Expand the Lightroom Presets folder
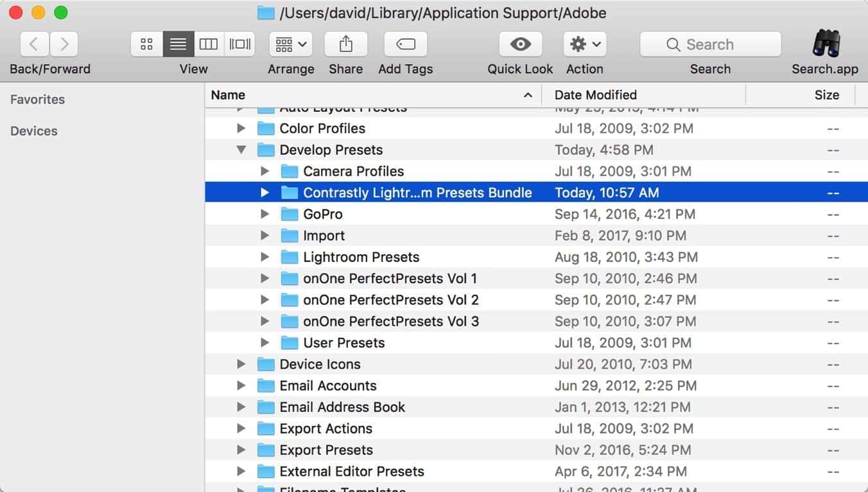This screenshot has height=492, width=868. point(265,257)
